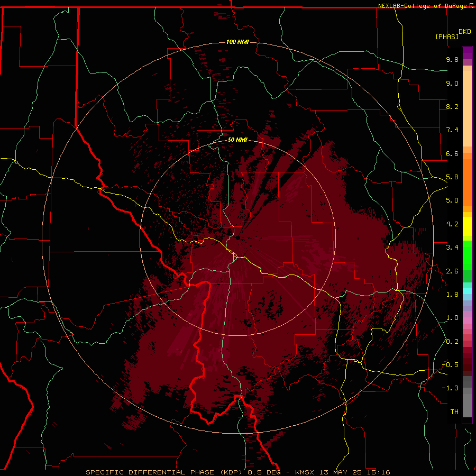This screenshot has height=476, width=476.
Task: Click the -1.3 scale value
Action: 450,388
